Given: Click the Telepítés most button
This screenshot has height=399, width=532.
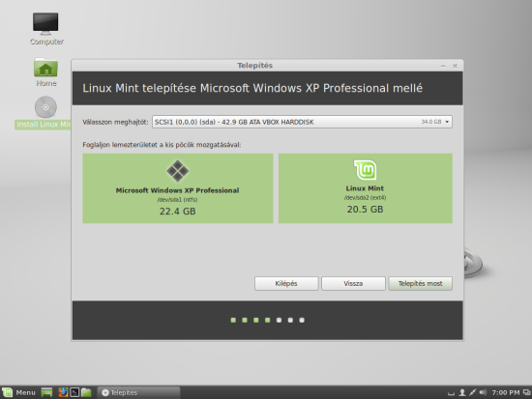Looking at the screenshot, I should click(420, 283).
